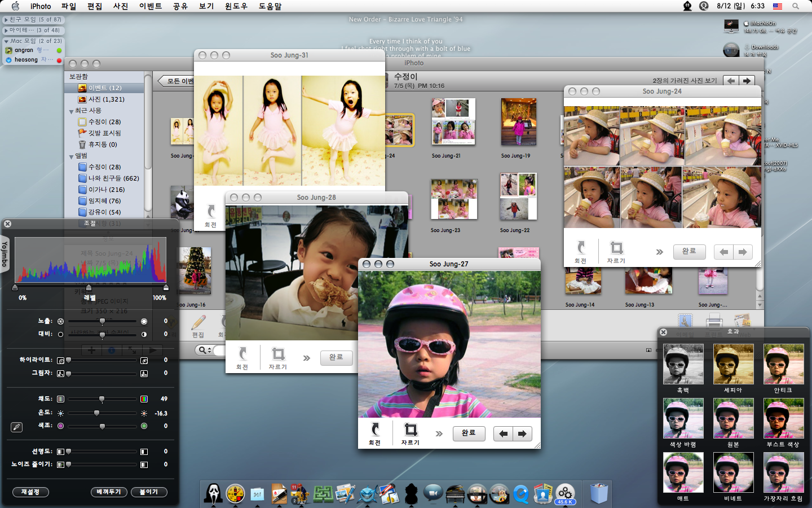This screenshot has width=812, height=508.
Task: Collapse the .Mac 모임 buddy group
Action: [x=6, y=41]
